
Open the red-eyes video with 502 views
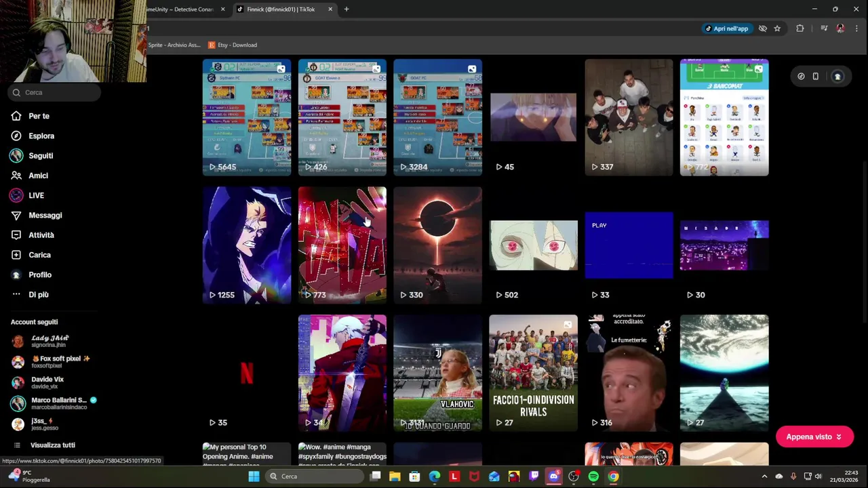point(534,245)
